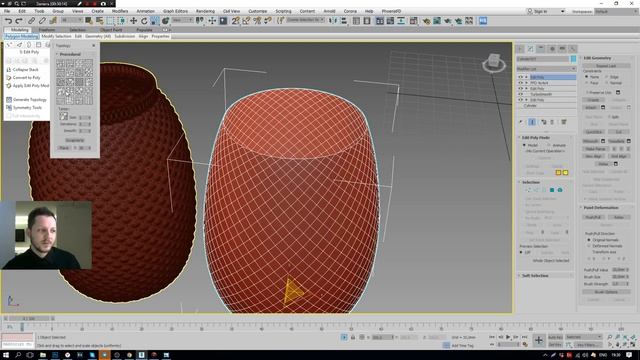Select the Normal constraint radio button
Image resolution: width=640 pixels, height=360 pixels.
(x=607, y=83)
